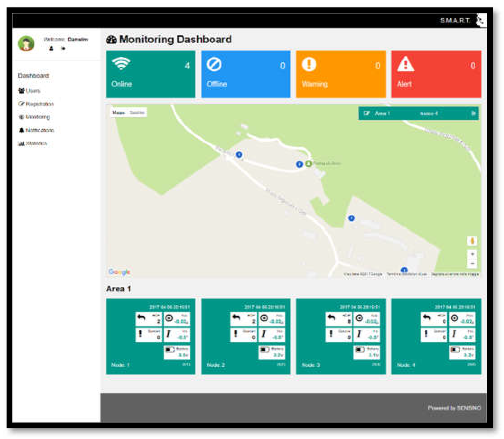Viewport: 504px width, 439px height.
Task: Switch map to Satellite view
Action: coord(137,113)
